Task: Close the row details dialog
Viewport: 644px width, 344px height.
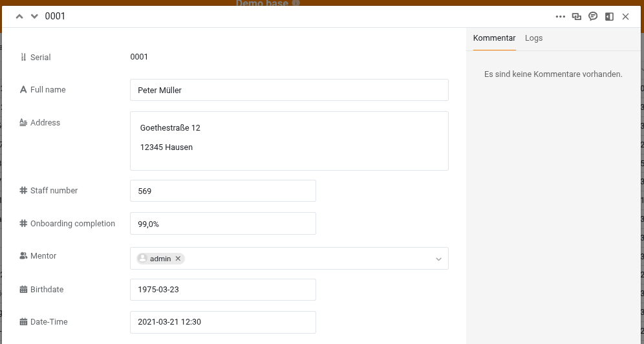Action: click(625, 17)
